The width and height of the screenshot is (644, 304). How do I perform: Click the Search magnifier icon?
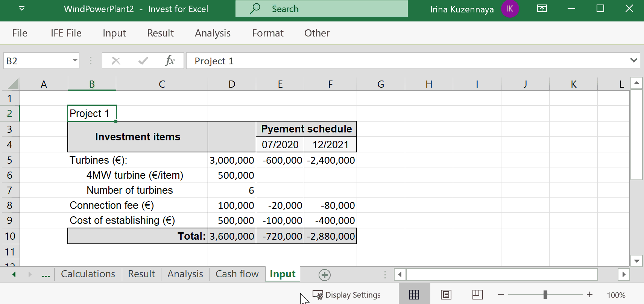(255, 8)
